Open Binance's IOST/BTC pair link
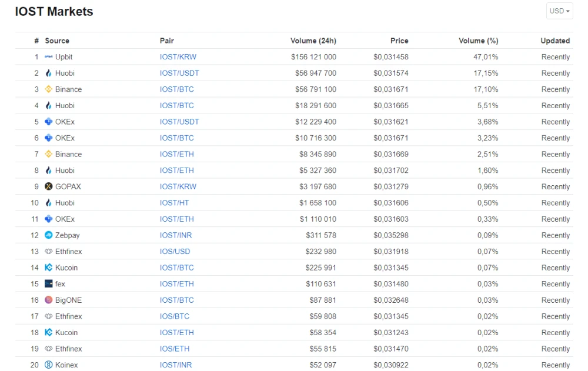The image size is (588, 371). (176, 89)
